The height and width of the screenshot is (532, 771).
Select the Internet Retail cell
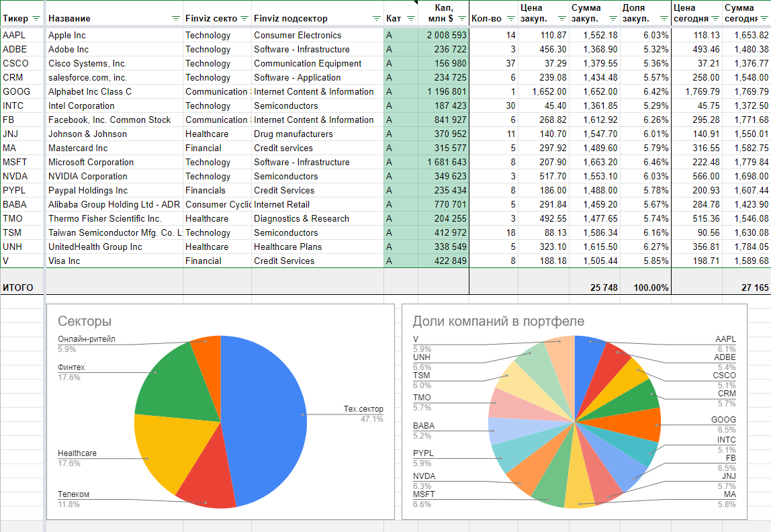(x=317, y=205)
